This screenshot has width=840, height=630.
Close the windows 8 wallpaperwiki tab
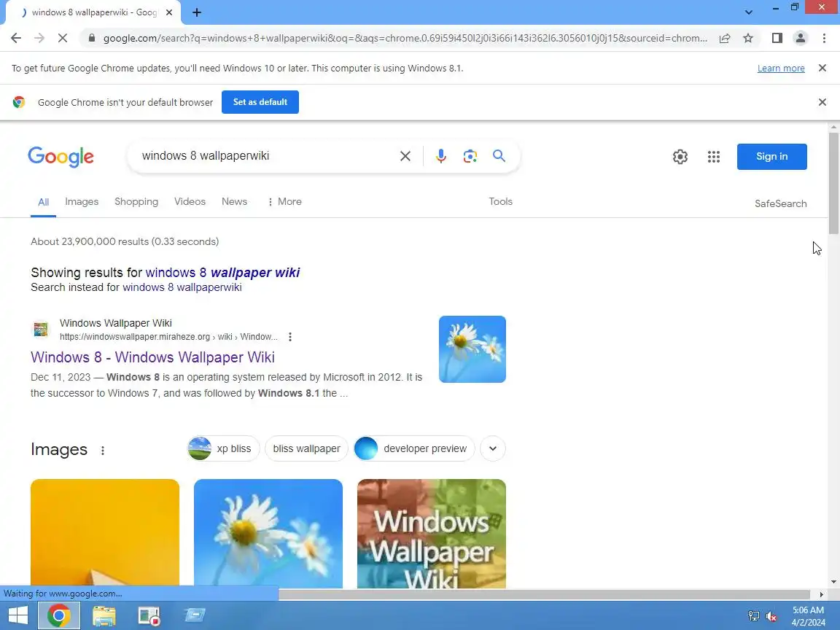click(168, 12)
